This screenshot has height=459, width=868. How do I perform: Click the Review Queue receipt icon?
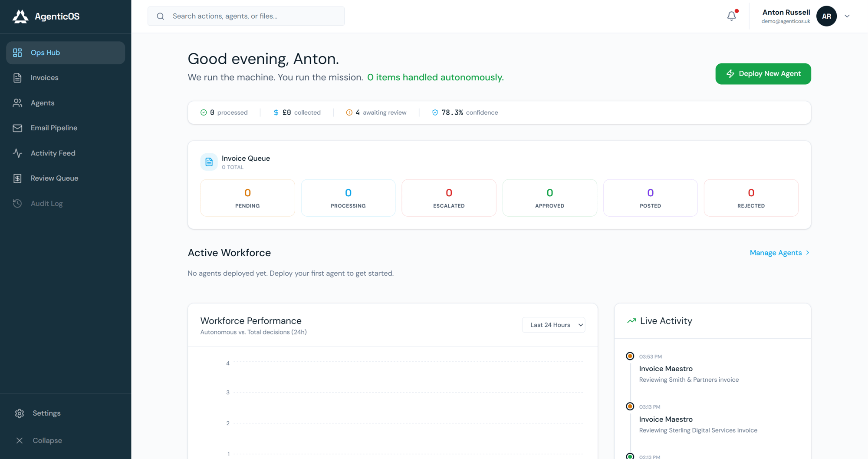[x=17, y=178]
